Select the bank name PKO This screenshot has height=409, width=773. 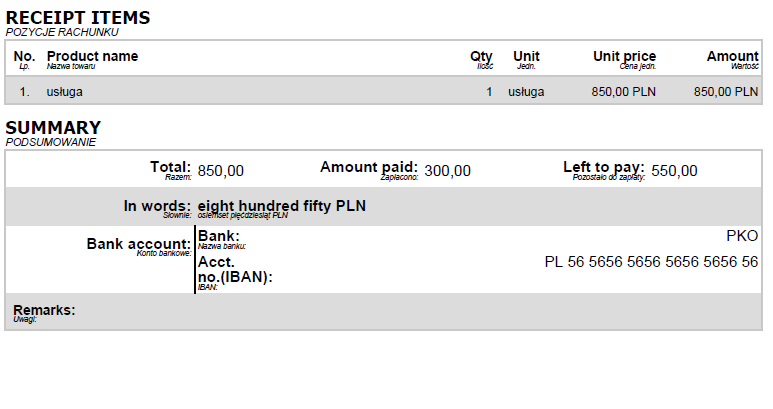click(742, 236)
